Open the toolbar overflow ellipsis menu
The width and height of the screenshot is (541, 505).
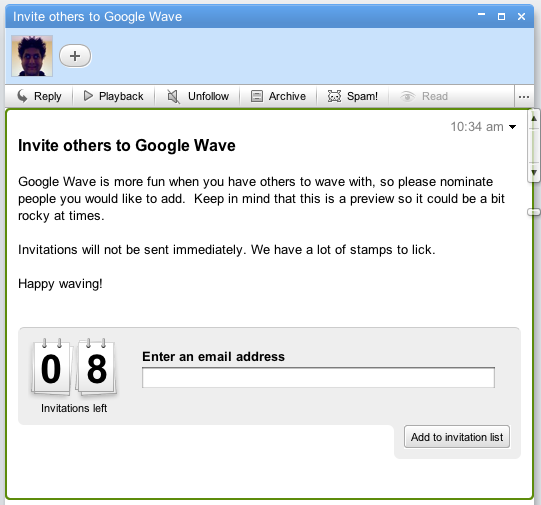524,97
